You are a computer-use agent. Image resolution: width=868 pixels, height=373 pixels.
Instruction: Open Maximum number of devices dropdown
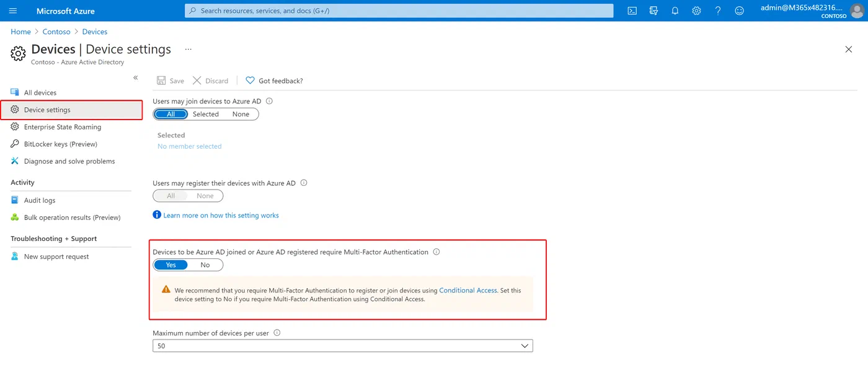(343, 346)
